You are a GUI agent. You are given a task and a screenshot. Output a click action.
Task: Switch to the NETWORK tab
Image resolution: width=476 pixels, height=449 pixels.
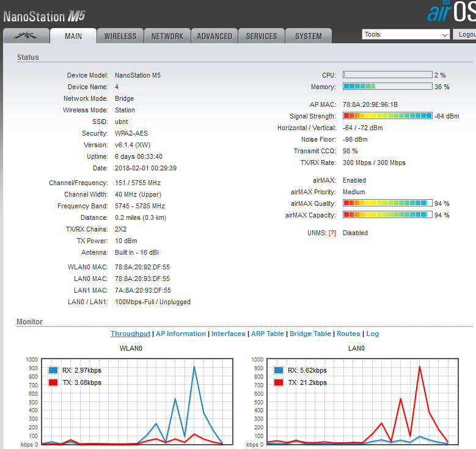tap(167, 36)
